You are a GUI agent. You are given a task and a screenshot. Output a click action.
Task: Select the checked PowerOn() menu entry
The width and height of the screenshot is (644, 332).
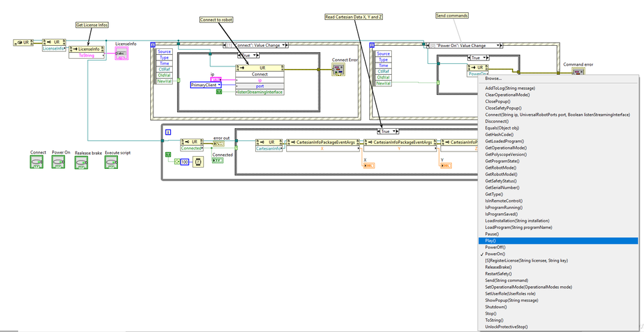click(558, 254)
